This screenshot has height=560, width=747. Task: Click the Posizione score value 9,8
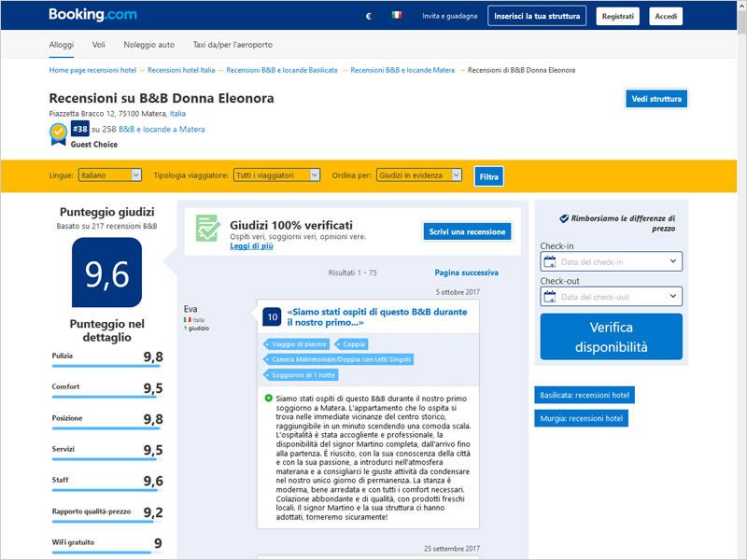point(153,419)
